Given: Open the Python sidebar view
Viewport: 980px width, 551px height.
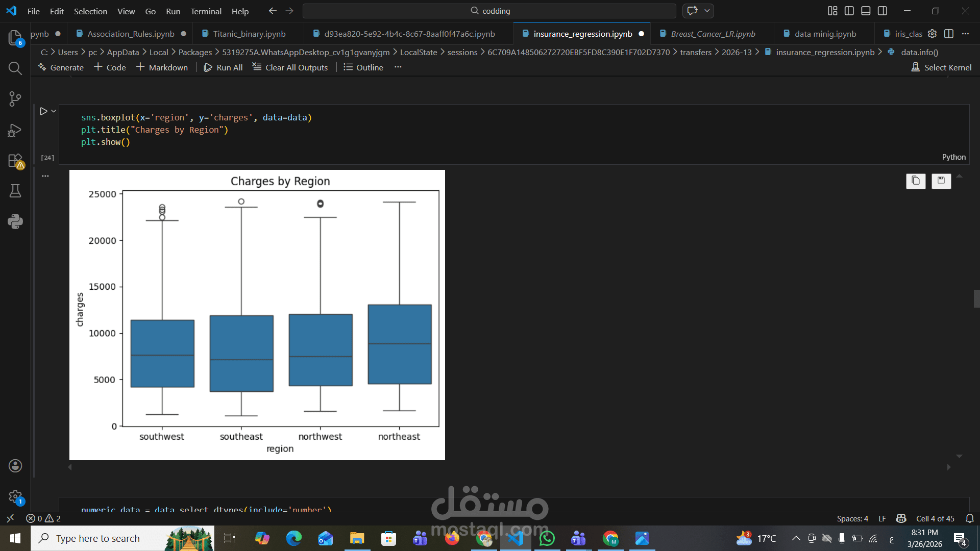Looking at the screenshot, I should click(15, 221).
